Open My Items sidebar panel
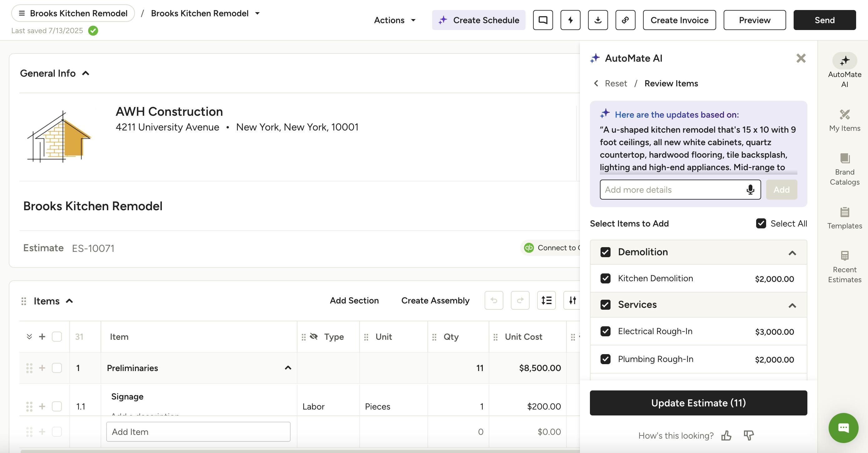 coord(845,120)
